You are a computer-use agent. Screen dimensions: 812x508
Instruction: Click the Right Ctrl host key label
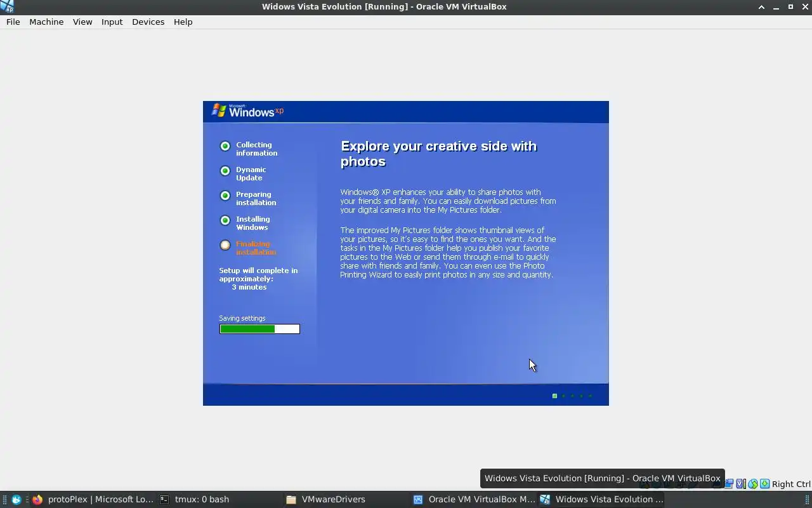791,484
